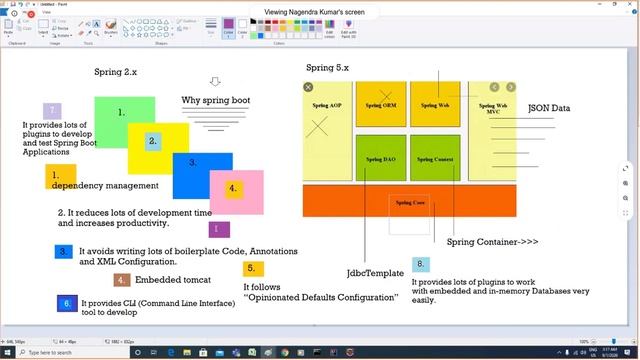Screen dimensions: 640x360
Task: Activate the Text tool (A icon)
Action: coord(96,24)
